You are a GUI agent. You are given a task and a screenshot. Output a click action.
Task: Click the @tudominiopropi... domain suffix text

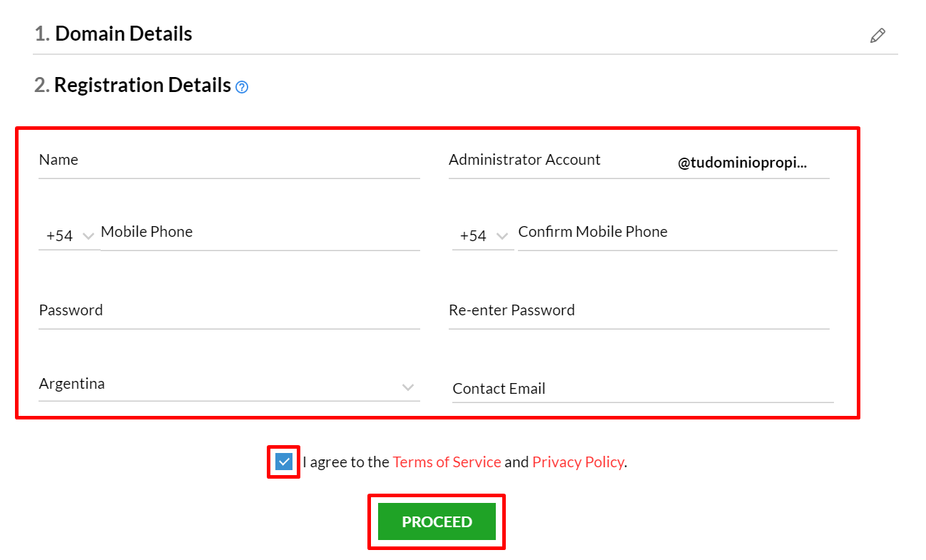(x=743, y=163)
